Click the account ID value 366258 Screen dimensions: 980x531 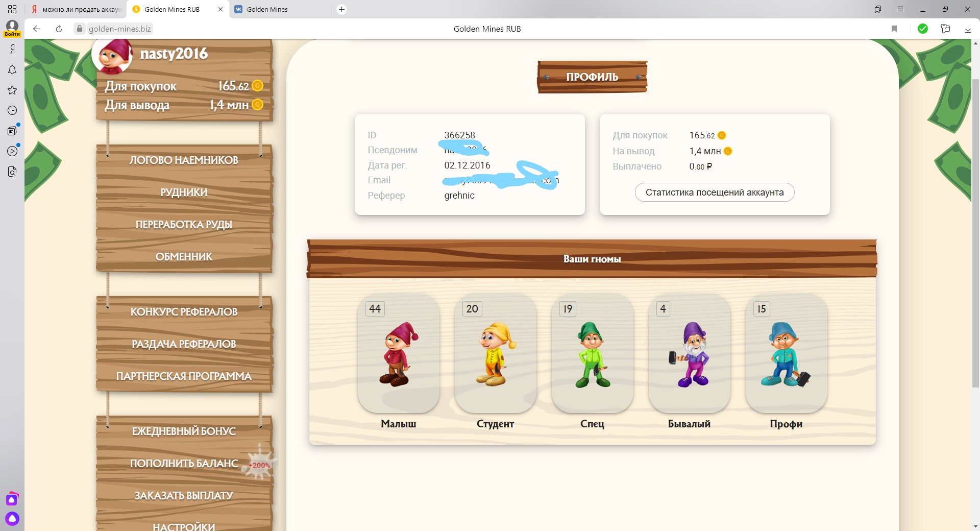[x=459, y=135]
